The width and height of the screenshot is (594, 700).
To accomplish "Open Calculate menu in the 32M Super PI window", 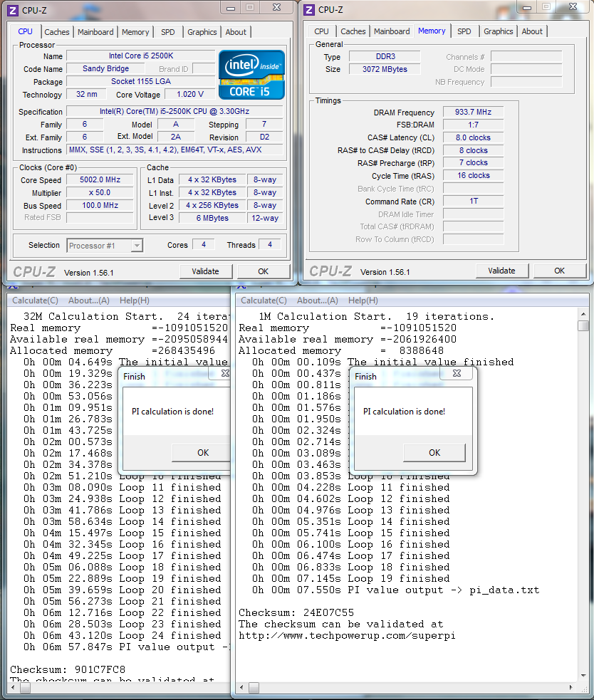I will pyautogui.click(x=36, y=301).
